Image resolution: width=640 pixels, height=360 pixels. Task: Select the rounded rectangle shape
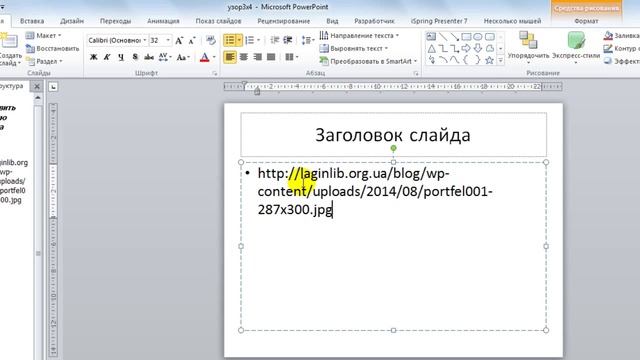pyautogui.click(x=489, y=37)
